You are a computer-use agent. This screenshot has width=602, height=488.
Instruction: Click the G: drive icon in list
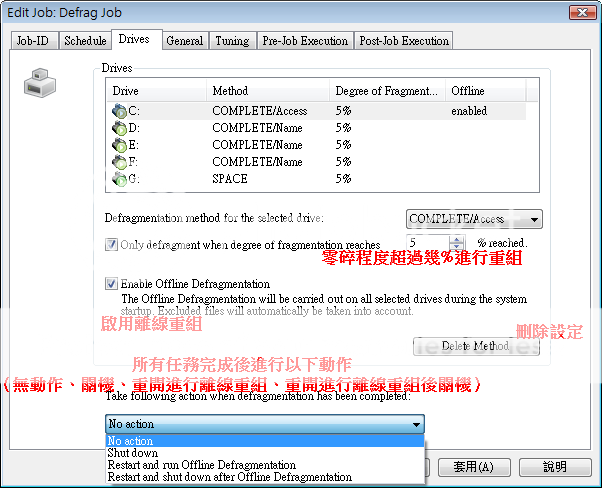point(119,179)
